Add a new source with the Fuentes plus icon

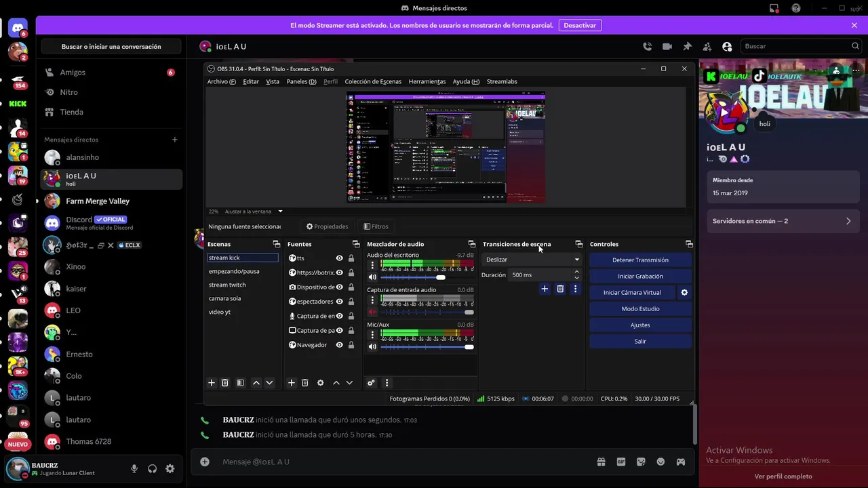coord(292,383)
